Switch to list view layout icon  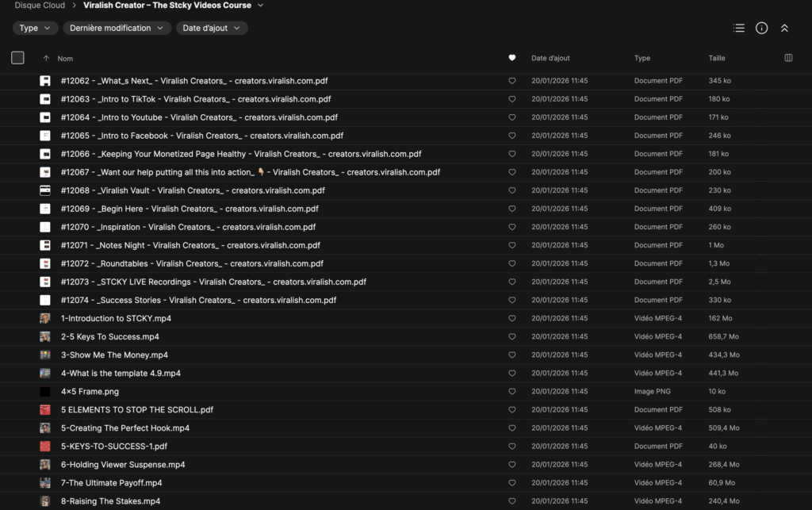pos(739,28)
